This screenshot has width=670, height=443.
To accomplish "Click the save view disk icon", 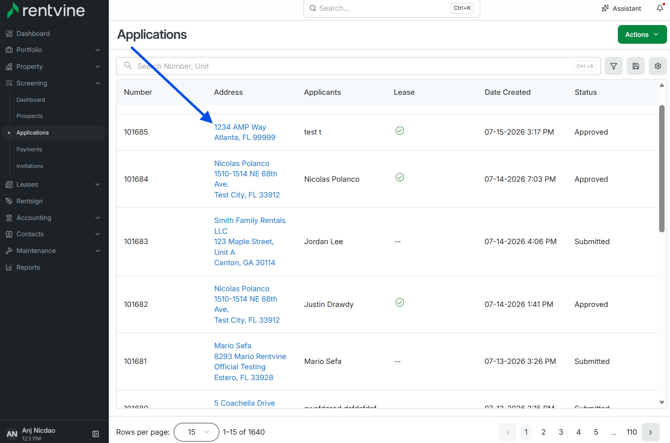I will click(636, 66).
